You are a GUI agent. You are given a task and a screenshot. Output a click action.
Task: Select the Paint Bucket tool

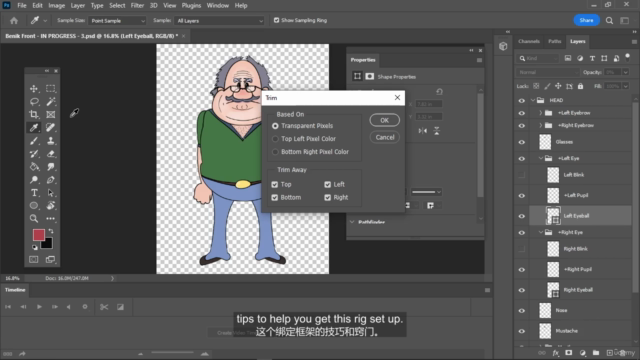coord(34,167)
